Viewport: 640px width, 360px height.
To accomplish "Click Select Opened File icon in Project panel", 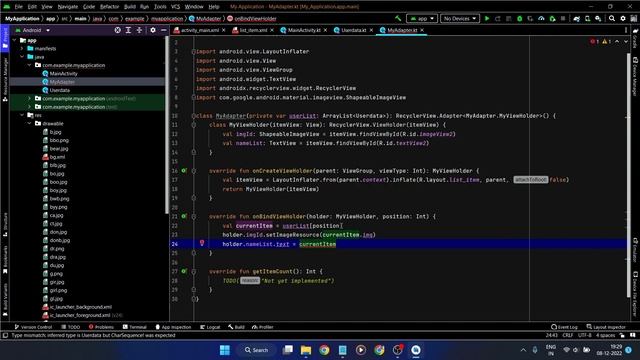I will pos(118,30).
